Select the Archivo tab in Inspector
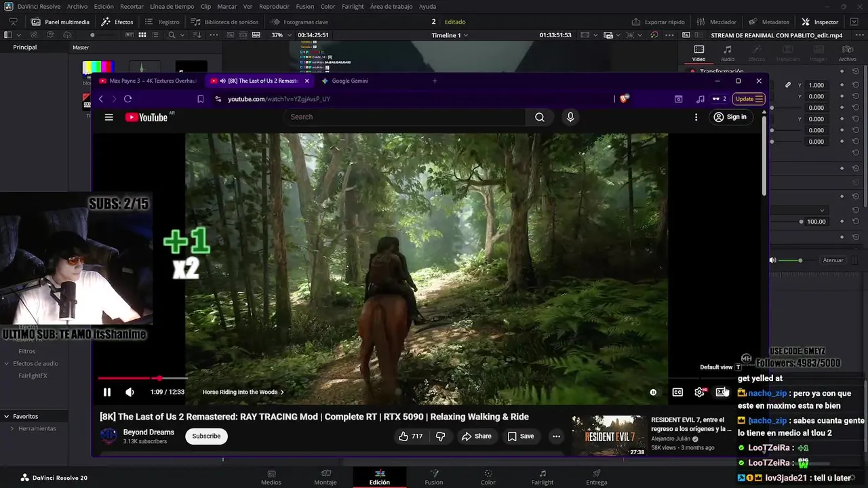The image size is (868, 488). click(x=847, y=54)
